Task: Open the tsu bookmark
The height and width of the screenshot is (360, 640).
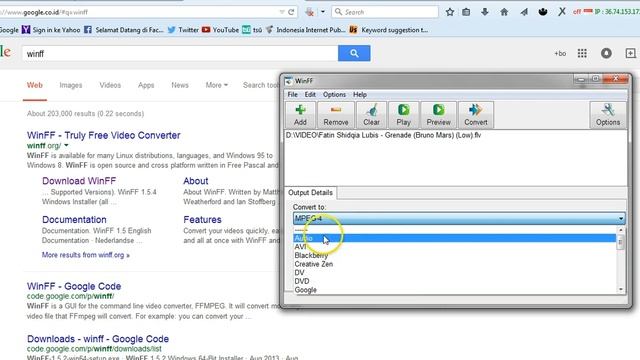Action: click(x=252, y=30)
